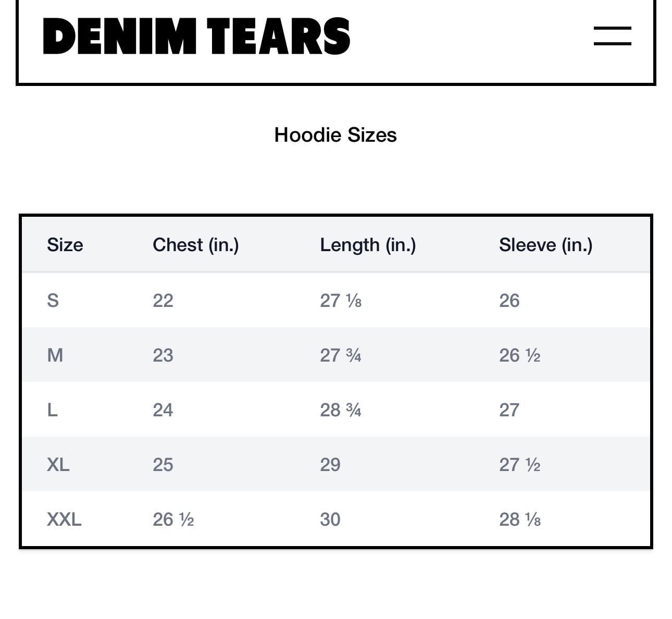Click the sleeve value 26 ½

520,355
